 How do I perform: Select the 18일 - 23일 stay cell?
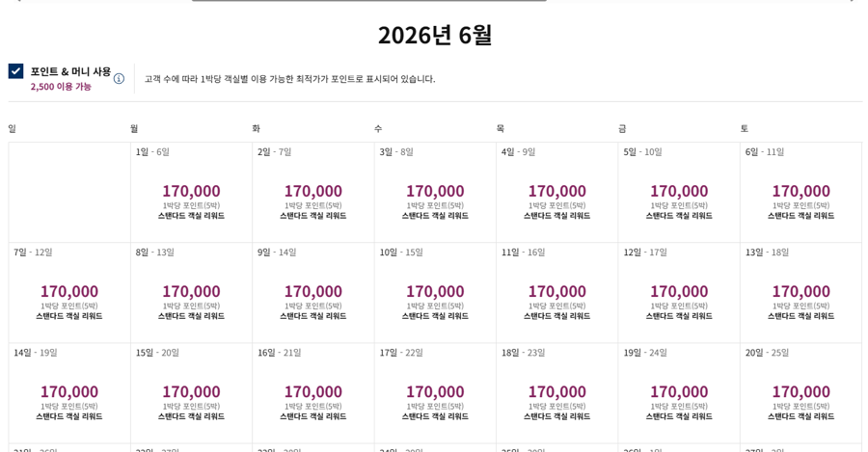pos(556,393)
